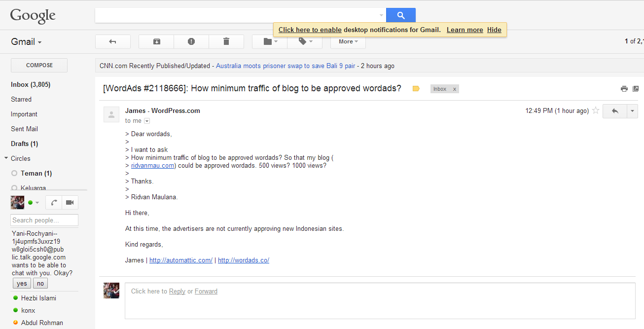
Task: Open the Starred folder
Action: click(x=21, y=99)
